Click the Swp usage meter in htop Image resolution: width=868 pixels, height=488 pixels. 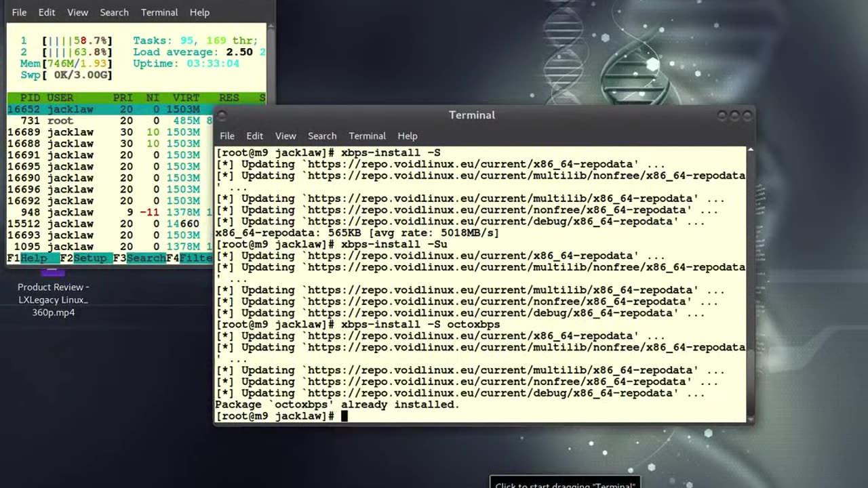66,75
